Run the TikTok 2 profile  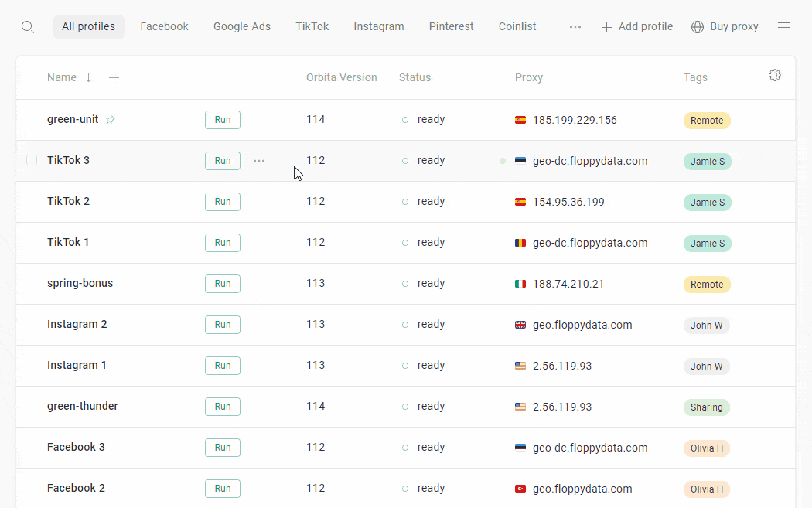point(223,202)
